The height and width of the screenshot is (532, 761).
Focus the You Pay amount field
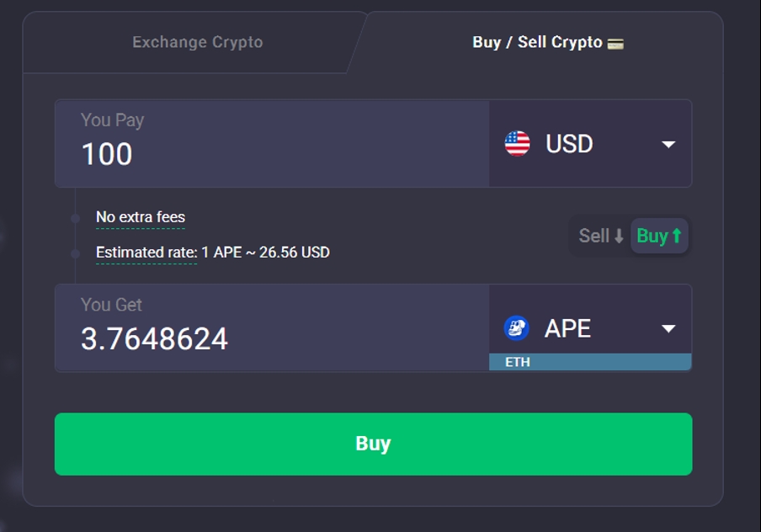(272, 144)
